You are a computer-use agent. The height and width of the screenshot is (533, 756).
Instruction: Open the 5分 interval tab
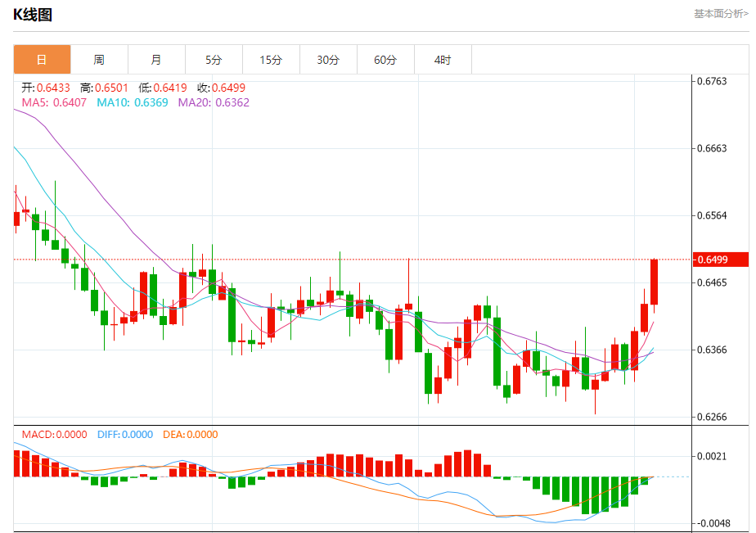pos(214,60)
